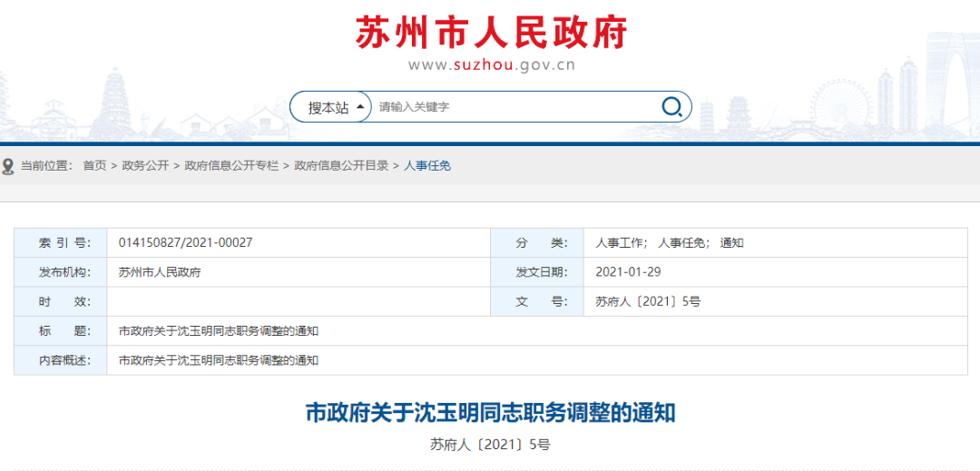Select the table's 苏府人〔2021〕5号 document number

648,301
